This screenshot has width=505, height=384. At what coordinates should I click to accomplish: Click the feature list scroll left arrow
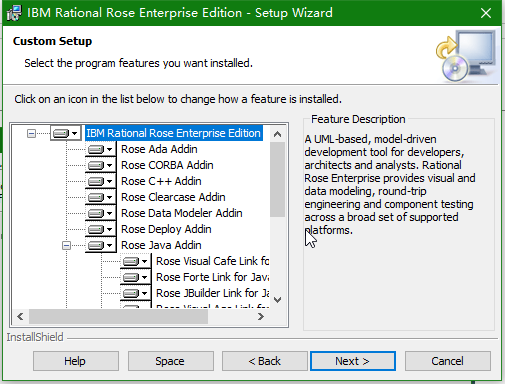(20, 316)
